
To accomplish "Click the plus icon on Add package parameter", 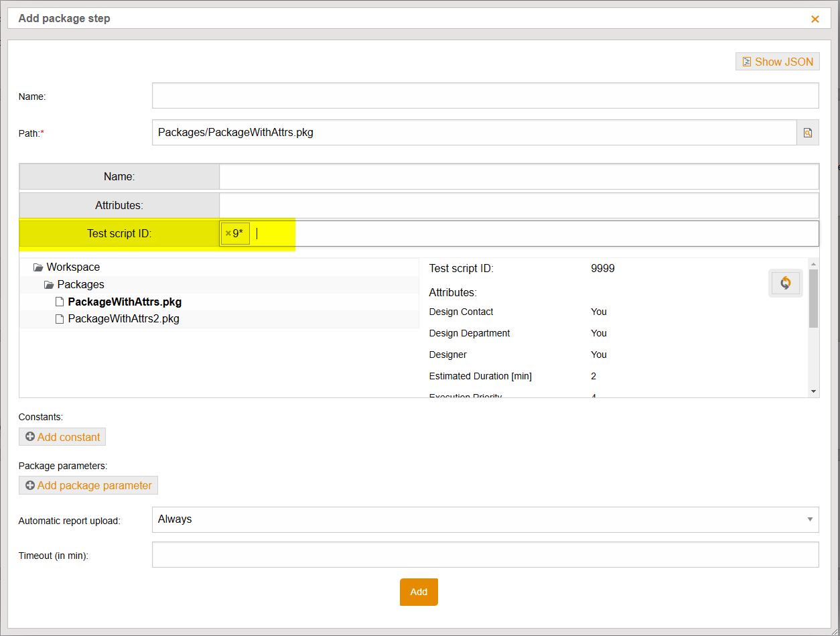I will tap(31, 485).
